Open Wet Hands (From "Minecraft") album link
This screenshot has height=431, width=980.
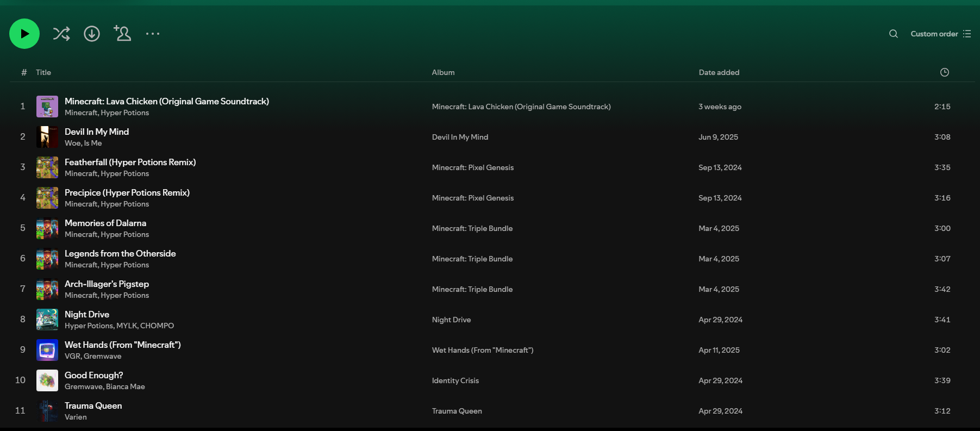pos(483,350)
